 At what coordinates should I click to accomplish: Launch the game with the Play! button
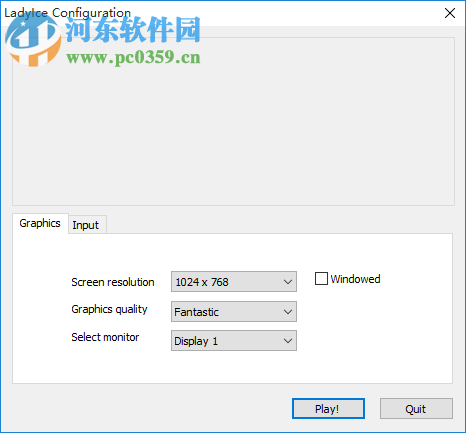coord(328,409)
